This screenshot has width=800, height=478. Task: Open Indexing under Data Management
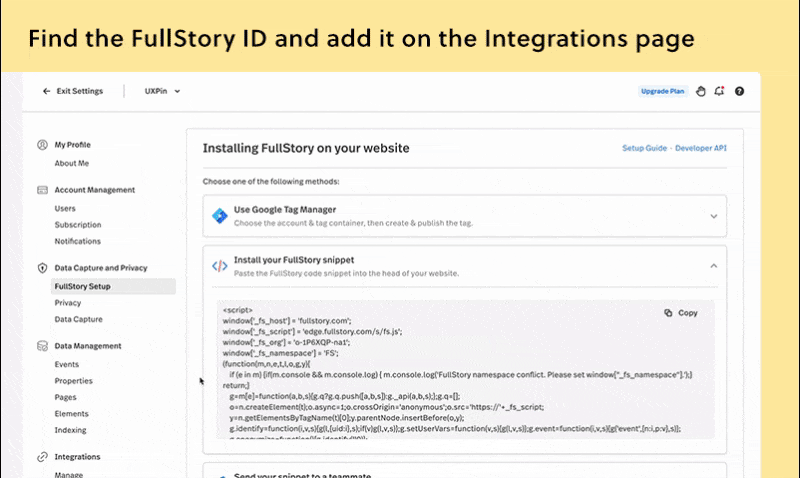click(x=70, y=430)
